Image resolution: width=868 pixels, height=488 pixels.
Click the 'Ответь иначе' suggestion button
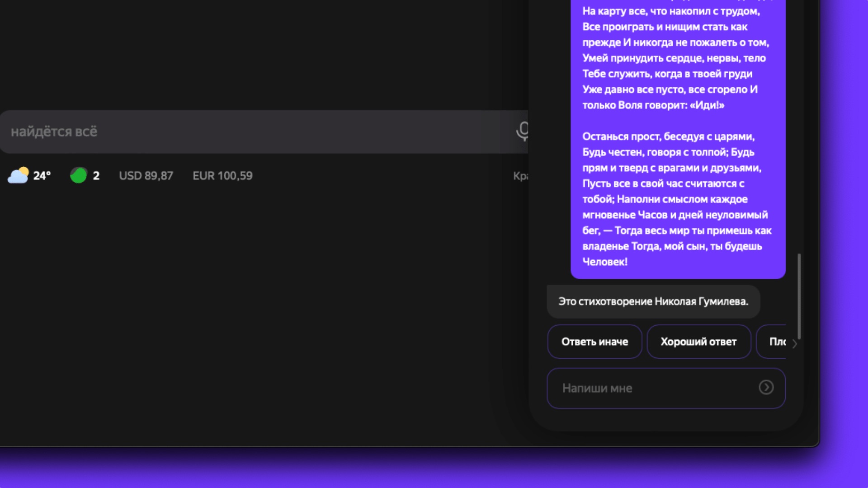[594, 342]
